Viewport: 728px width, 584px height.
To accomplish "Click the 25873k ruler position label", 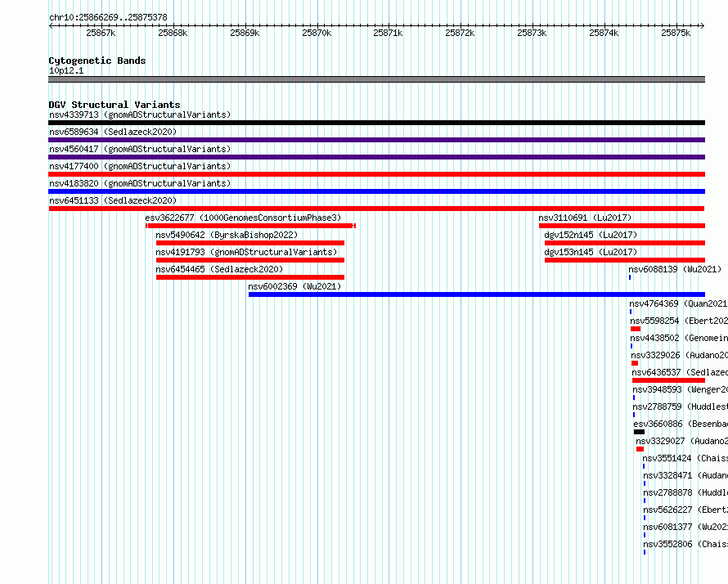I will point(532,33).
